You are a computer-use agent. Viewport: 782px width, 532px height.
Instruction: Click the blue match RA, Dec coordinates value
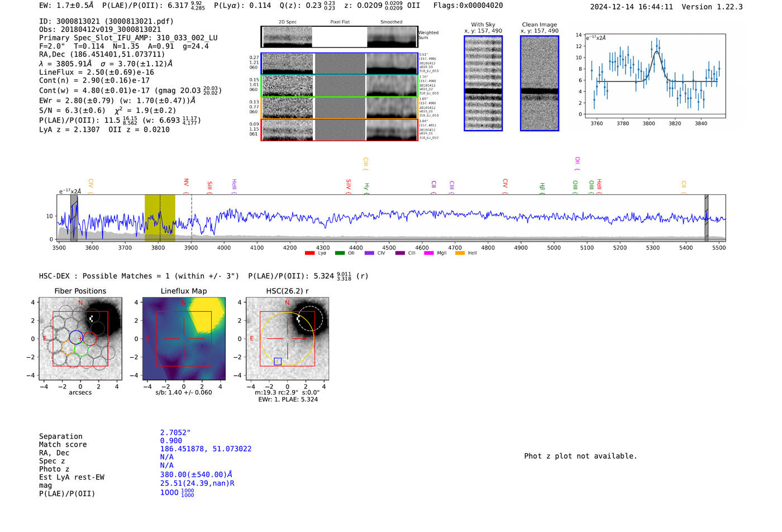click(206, 449)
